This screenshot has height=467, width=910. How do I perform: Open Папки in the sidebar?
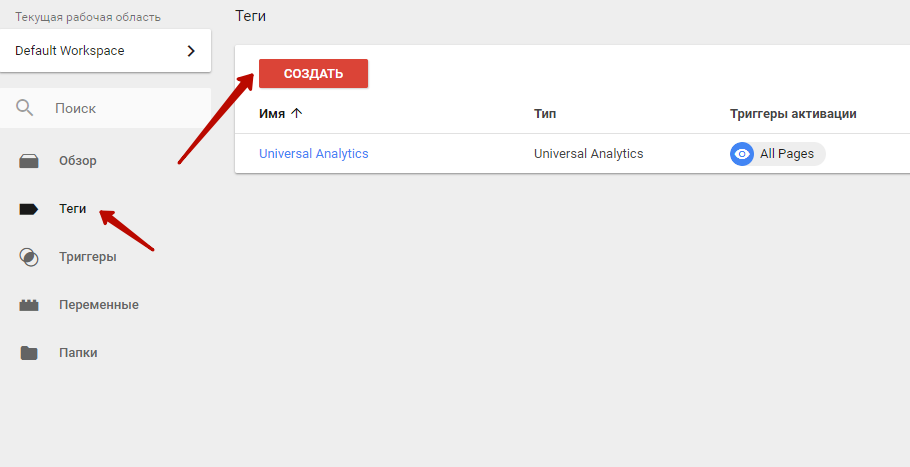(78, 353)
